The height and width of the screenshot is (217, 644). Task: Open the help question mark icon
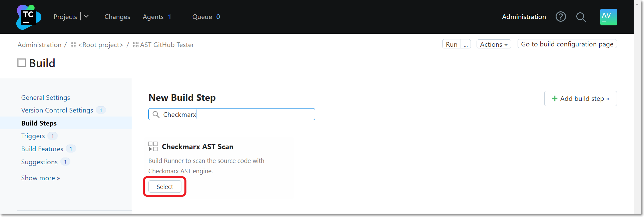561,17
